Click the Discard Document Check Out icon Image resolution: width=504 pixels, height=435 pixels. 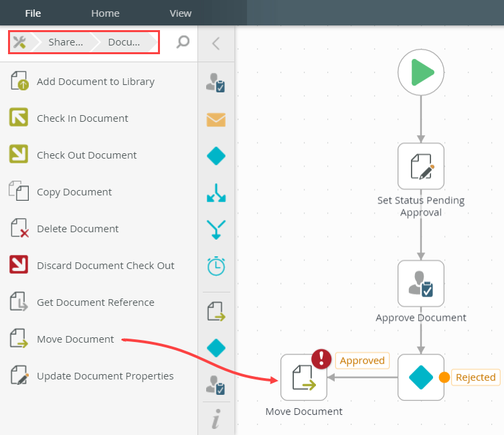click(19, 264)
